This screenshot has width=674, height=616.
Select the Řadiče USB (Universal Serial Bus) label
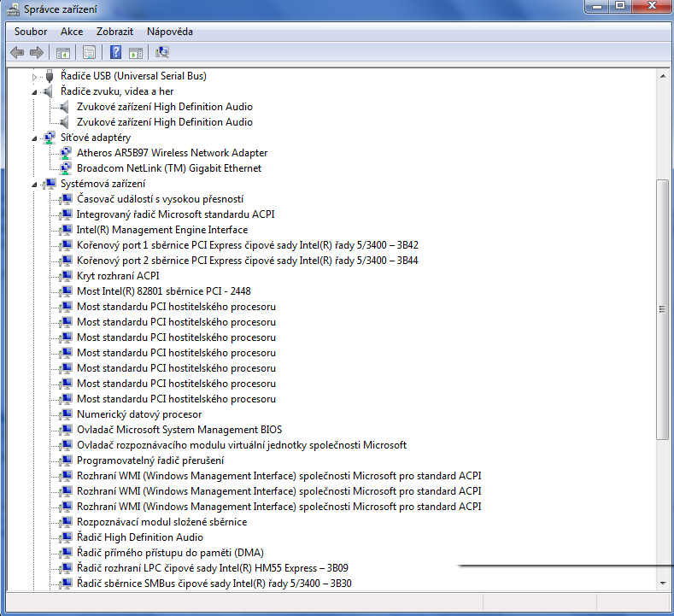pos(133,76)
